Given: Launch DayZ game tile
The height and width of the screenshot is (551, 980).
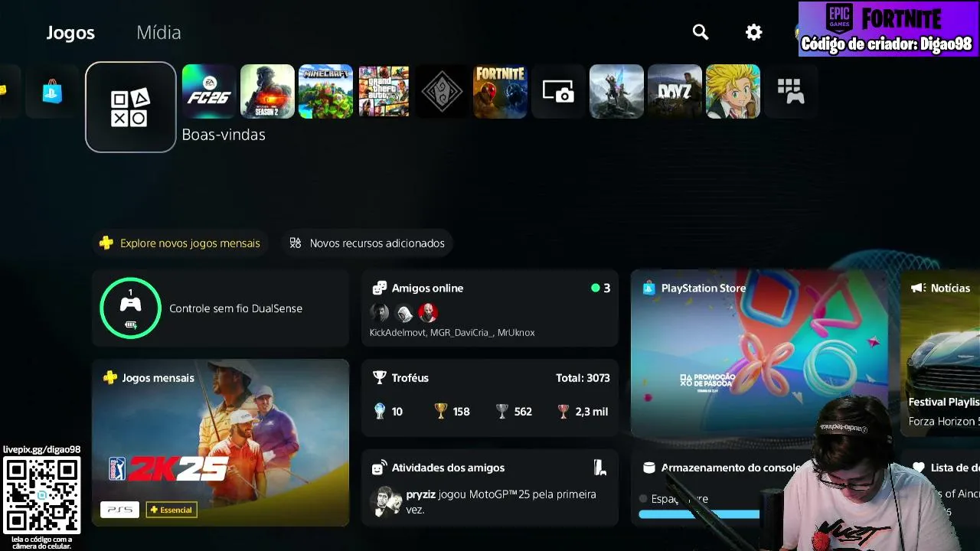Looking at the screenshot, I should (x=675, y=92).
